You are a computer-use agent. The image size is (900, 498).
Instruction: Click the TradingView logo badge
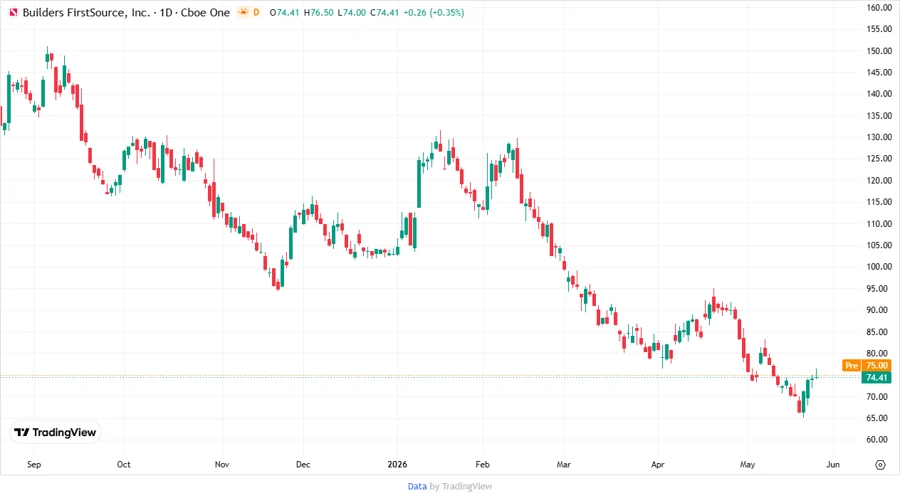(56, 432)
